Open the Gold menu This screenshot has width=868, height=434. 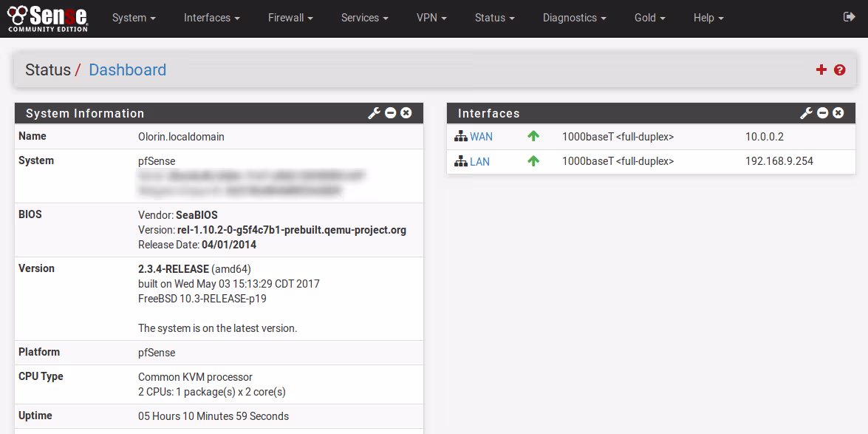pyautogui.click(x=649, y=18)
